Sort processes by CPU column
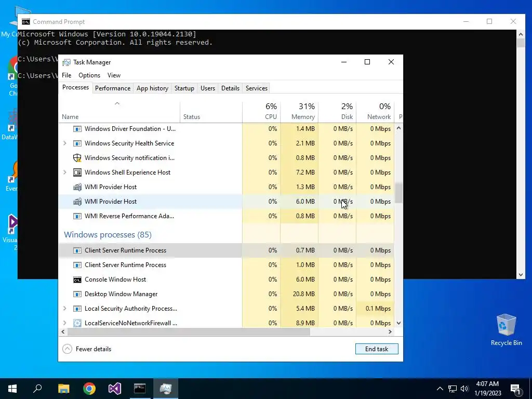 261,112
